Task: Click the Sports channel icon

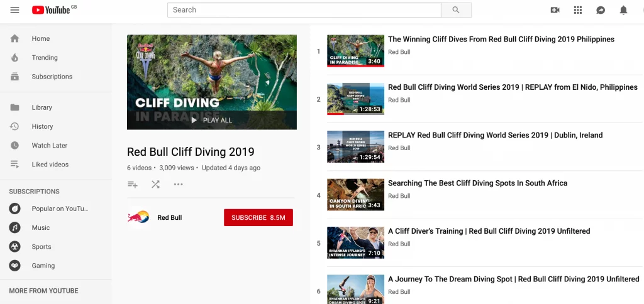Action: click(15, 247)
